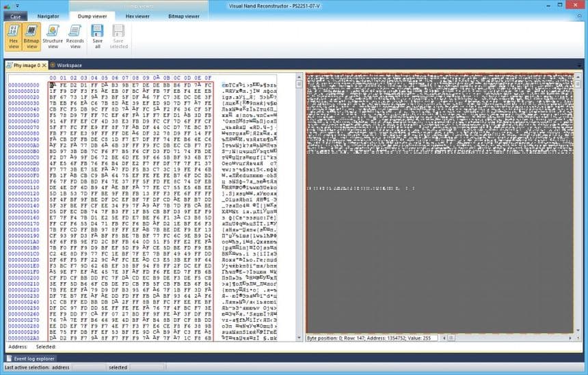Image resolution: width=588 pixels, height=375 pixels.
Task: Select the Workspace document tab
Action: pos(69,66)
